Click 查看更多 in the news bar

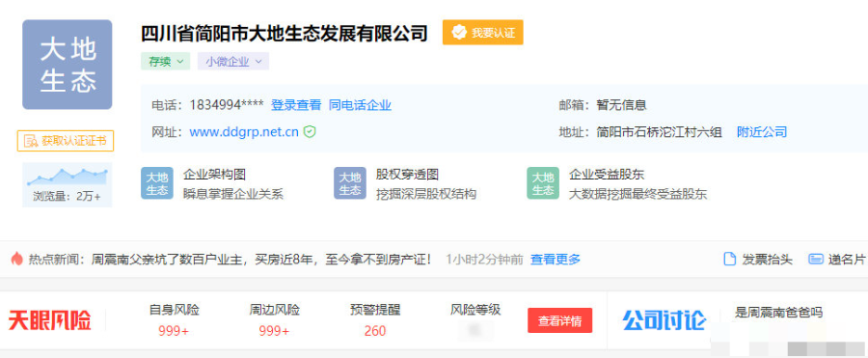pyautogui.click(x=556, y=259)
